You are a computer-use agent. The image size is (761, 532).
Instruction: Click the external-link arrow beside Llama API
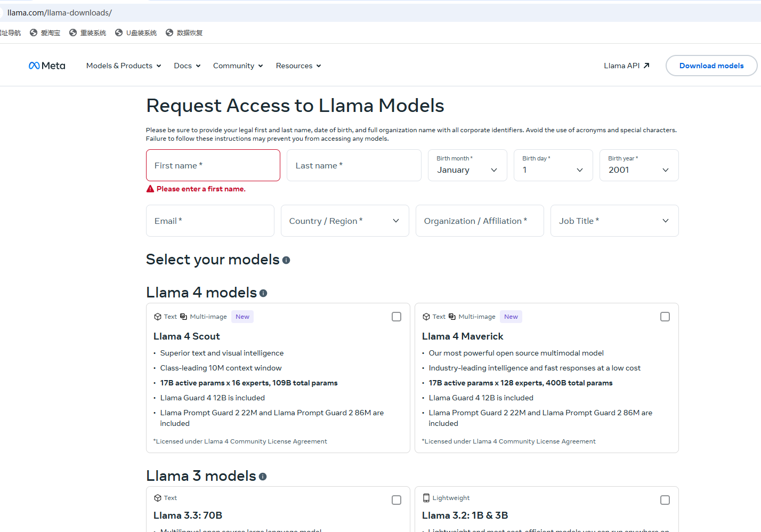(x=646, y=65)
